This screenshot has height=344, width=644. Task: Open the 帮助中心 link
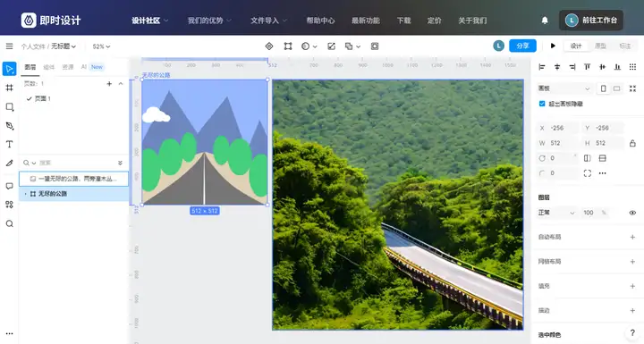(x=320, y=21)
